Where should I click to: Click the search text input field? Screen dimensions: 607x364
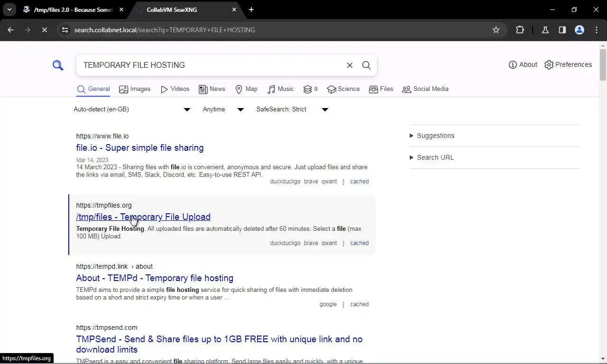click(x=211, y=65)
